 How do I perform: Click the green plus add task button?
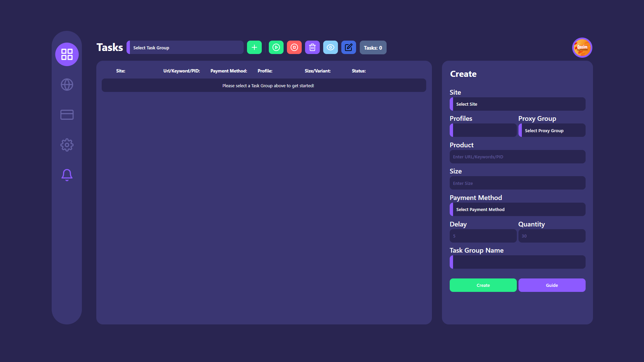(x=254, y=47)
